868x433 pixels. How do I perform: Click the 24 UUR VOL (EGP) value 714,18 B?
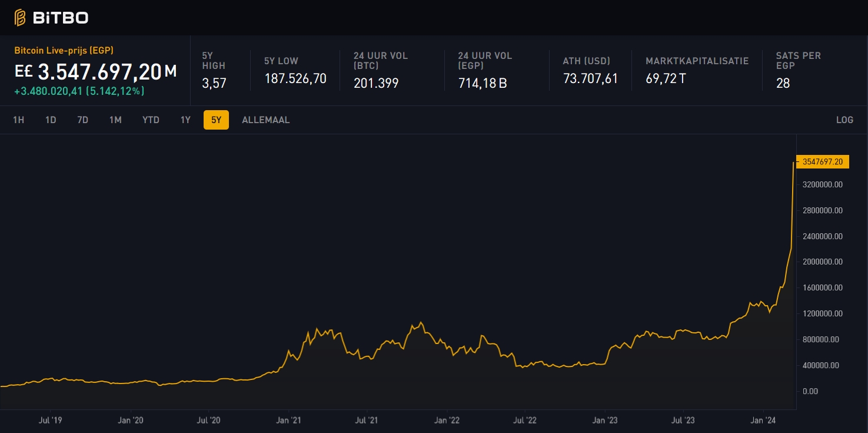[x=483, y=83]
